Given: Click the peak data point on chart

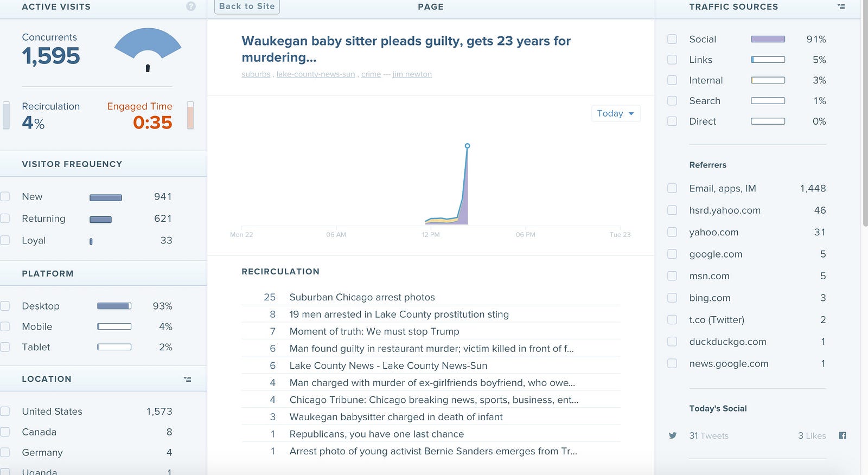Looking at the screenshot, I should click(x=467, y=146).
